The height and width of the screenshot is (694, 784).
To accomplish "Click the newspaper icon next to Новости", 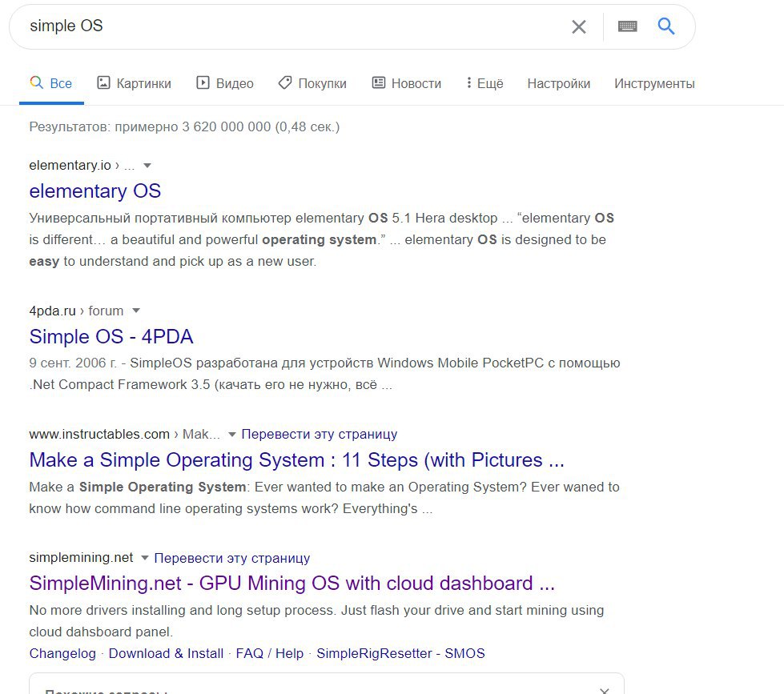I will click(x=379, y=82).
